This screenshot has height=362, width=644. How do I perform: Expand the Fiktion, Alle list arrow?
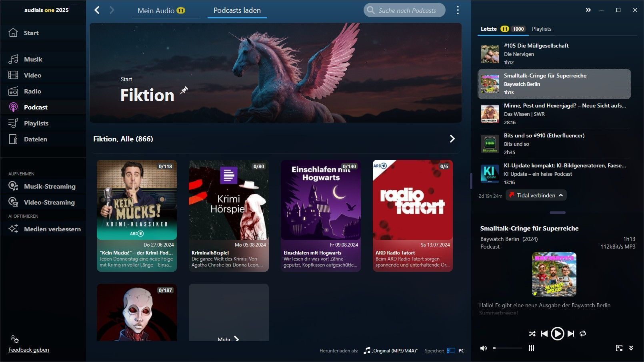pyautogui.click(x=452, y=139)
